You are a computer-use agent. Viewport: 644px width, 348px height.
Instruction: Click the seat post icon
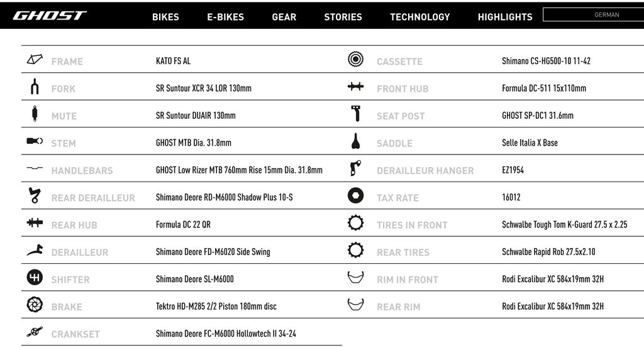click(355, 114)
